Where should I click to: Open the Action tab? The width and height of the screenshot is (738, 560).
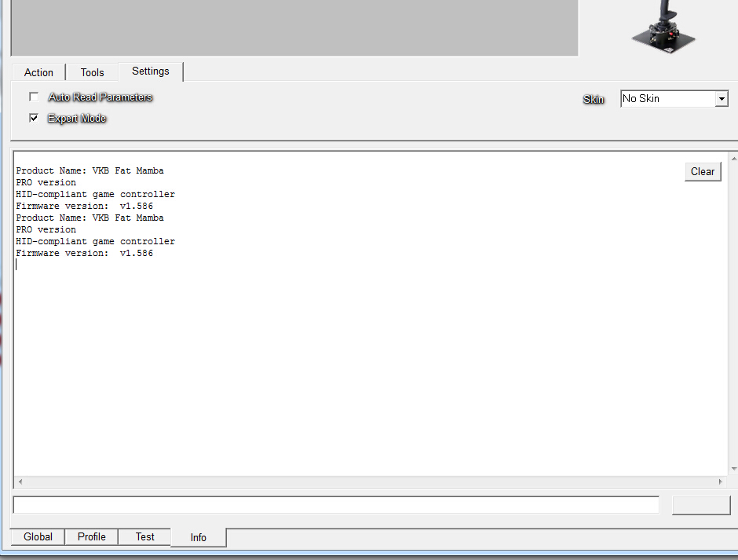[38, 72]
